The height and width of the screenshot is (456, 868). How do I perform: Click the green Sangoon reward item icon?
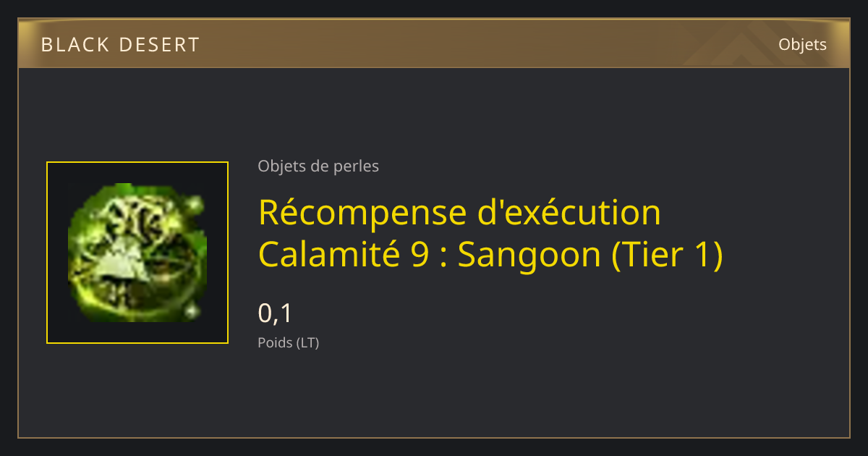pyautogui.click(x=137, y=253)
